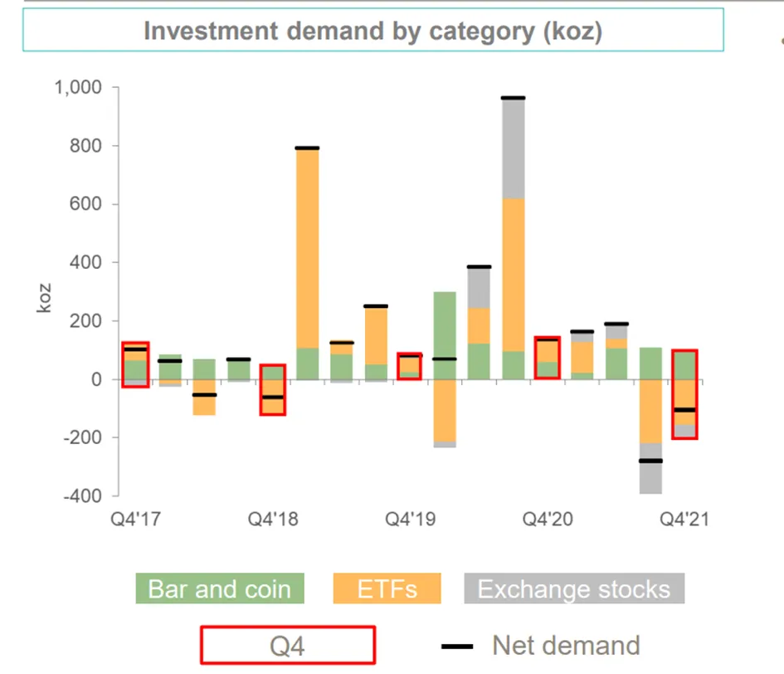
Task: Select the "Bar and coin" legend entry
Action: (220, 589)
